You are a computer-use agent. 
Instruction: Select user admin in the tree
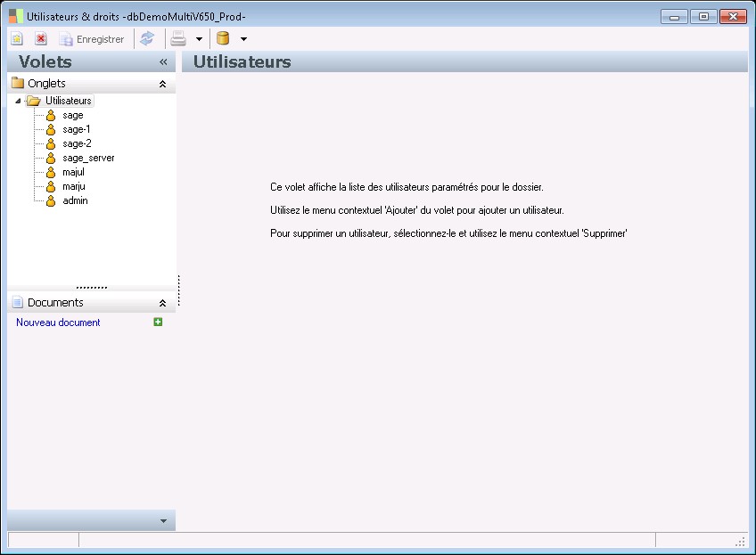(x=75, y=200)
